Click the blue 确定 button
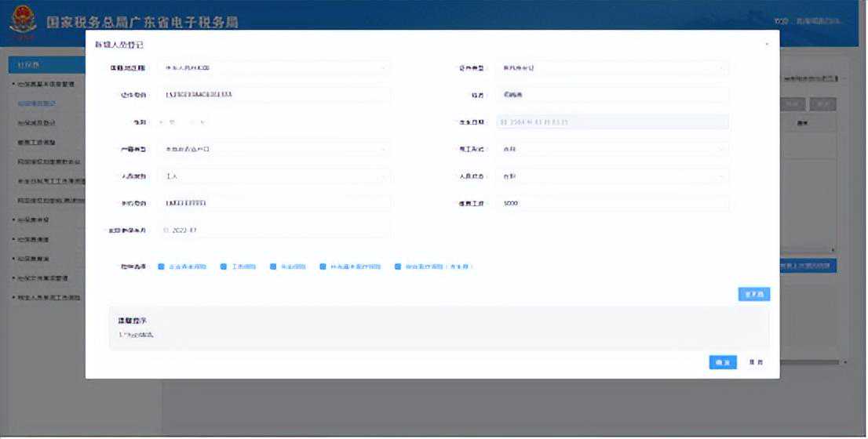The height and width of the screenshot is (439, 868). tap(722, 362)
